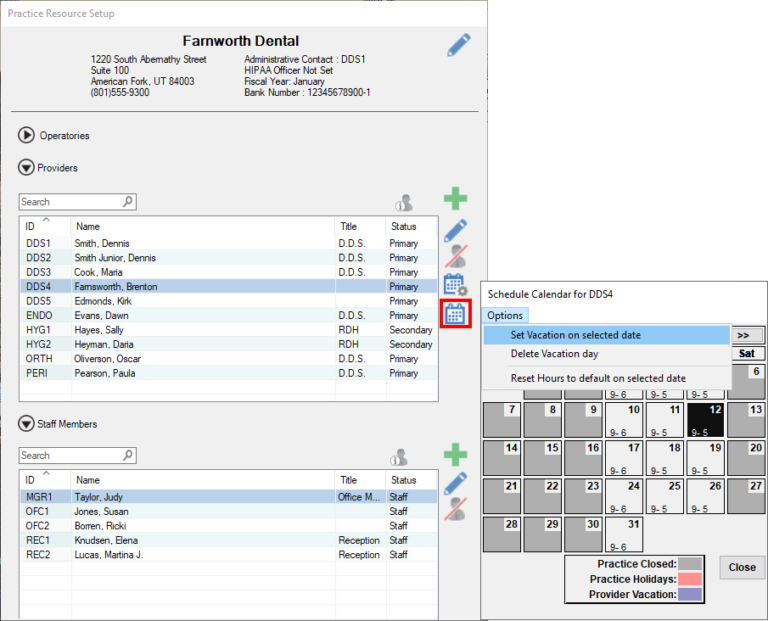Choose Reset Hours to default on selected date
The width and height of the screenshot is (768, 621).
[606, 378]
